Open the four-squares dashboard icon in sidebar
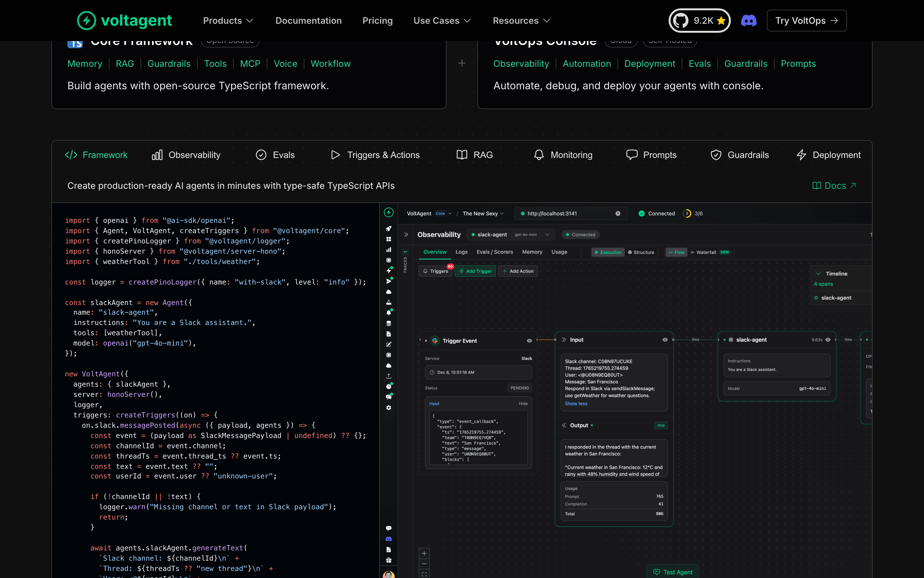924x578 pixels. point(389,239)
